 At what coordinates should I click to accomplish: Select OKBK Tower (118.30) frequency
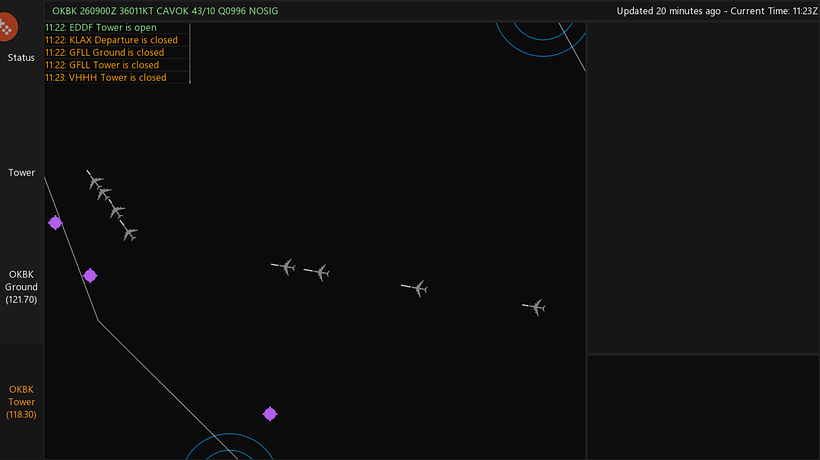(x=21, y=402)
